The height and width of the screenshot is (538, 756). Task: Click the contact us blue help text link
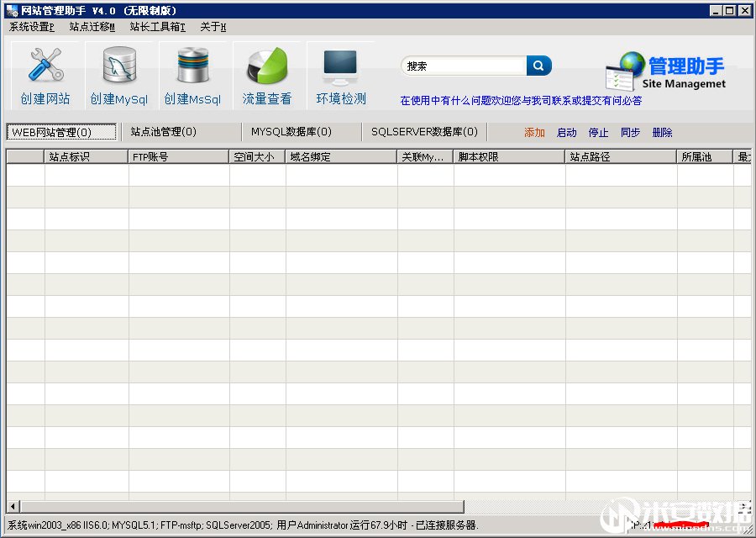click(521, 100)
